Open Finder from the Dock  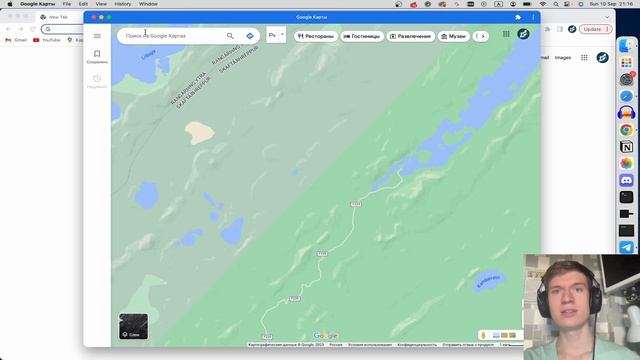[x=626, y=46]
